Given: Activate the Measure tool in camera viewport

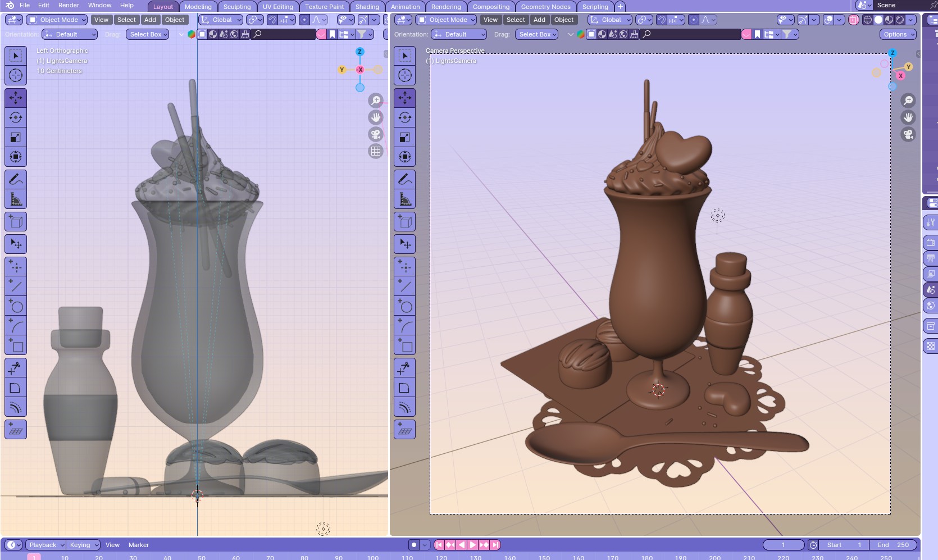Looking at the screenshot, I should 405,199.
